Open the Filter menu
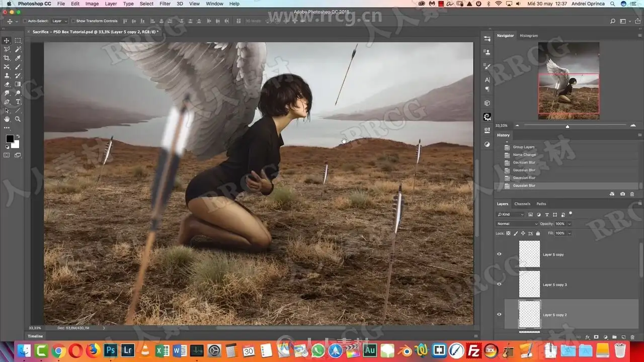 pos(165,4)
